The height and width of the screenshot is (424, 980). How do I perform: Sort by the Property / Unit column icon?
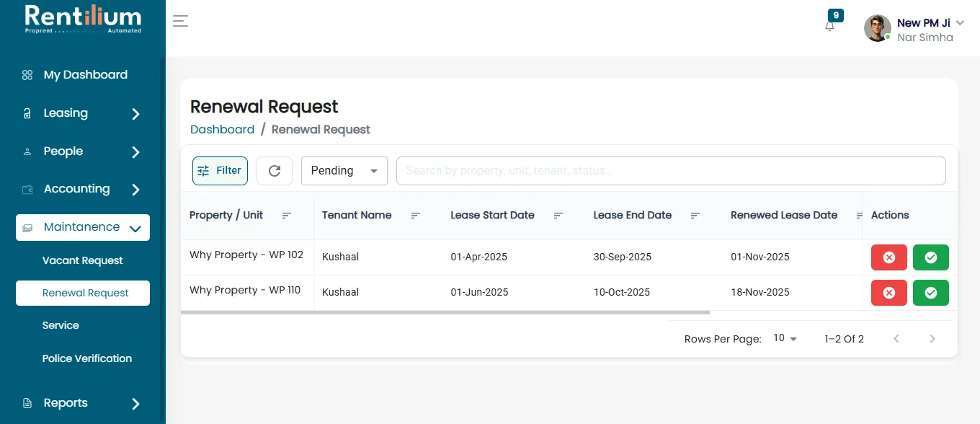click(x=287, y=216)
